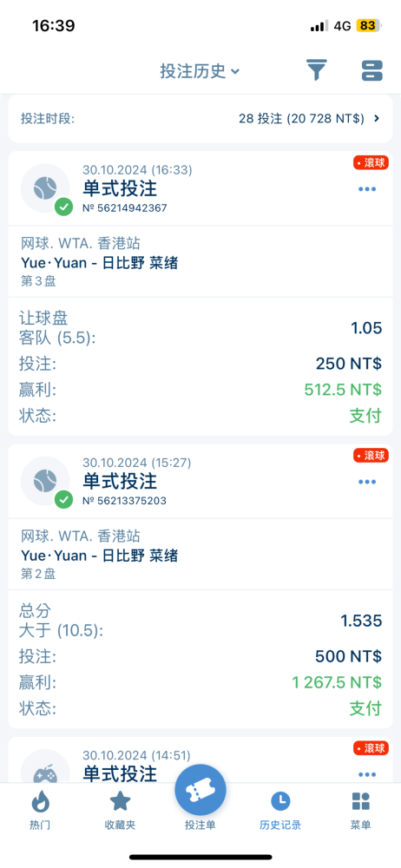Open more options for bet 56213375203
Viewport: 401px width, 868px height.
point(367,482)
